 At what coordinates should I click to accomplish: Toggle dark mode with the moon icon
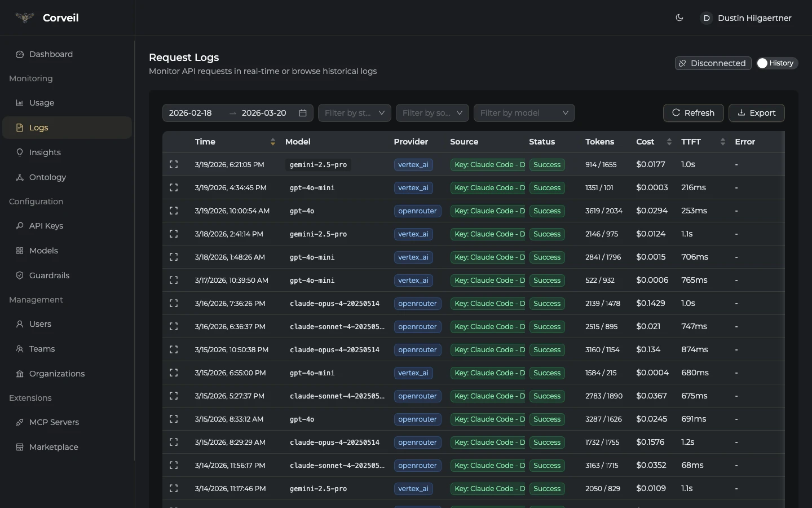pyautogui.click(x=679, y=17)
